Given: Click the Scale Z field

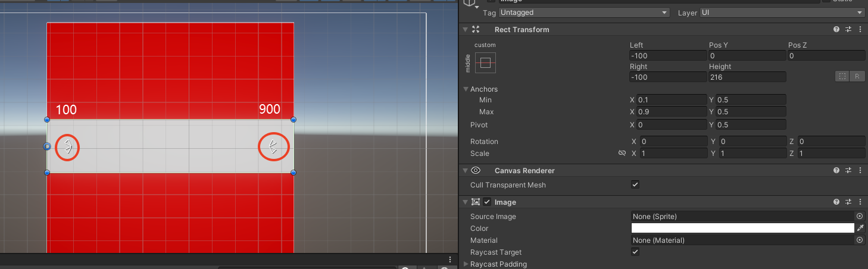Looking at the screenshot, I should point(832,154).
